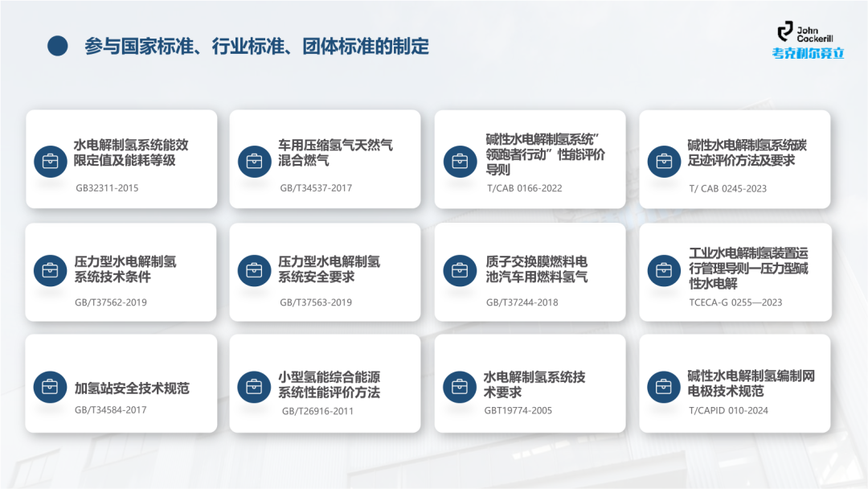Click the blue bullet circle before the title

[58, 46]
